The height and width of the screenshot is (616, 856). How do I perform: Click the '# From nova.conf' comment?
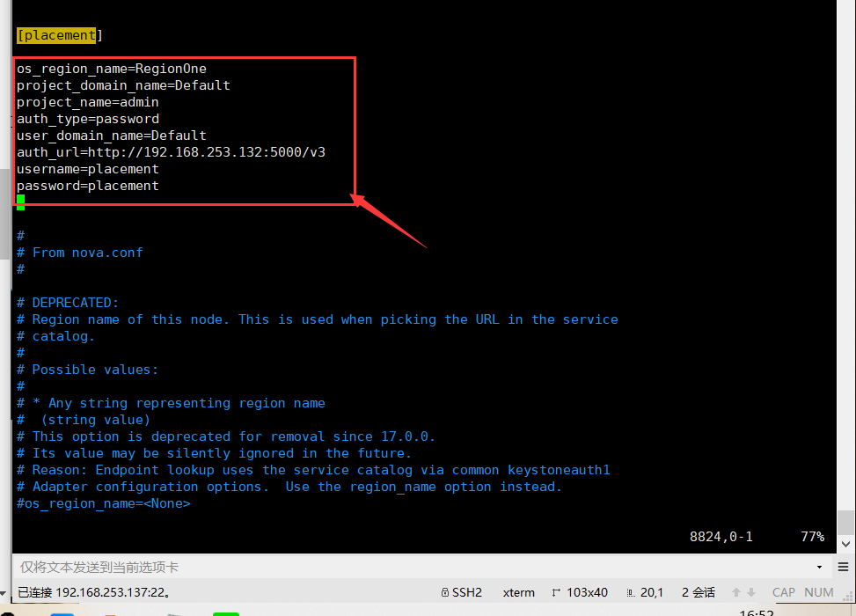coord(80,253)
